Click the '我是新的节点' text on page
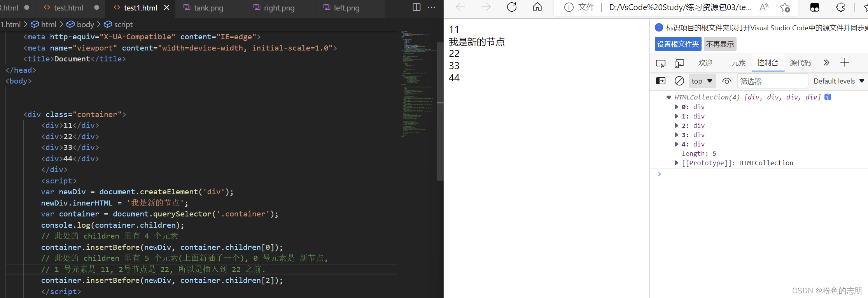 point(477,42)
